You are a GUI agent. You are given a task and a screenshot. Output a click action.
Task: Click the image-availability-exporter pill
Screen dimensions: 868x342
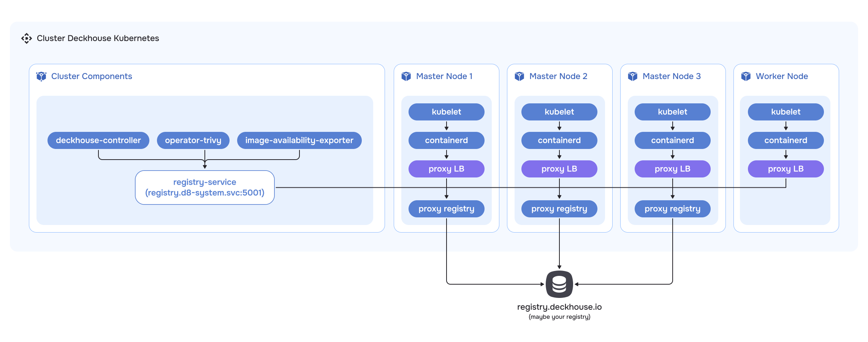click(299, 140)
